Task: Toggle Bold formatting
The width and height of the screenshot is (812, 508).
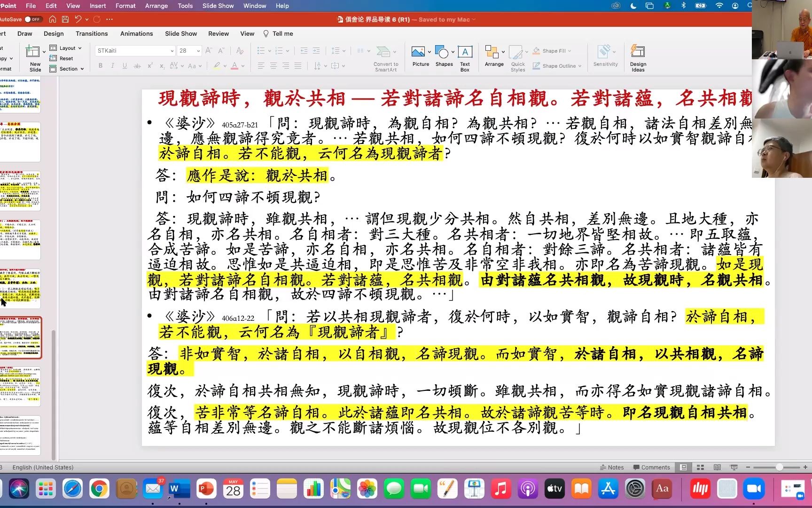Action: [101, 66]
